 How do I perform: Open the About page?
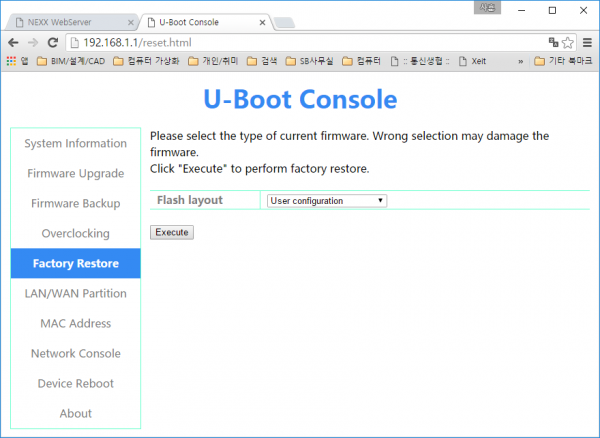tap(75, 414)
